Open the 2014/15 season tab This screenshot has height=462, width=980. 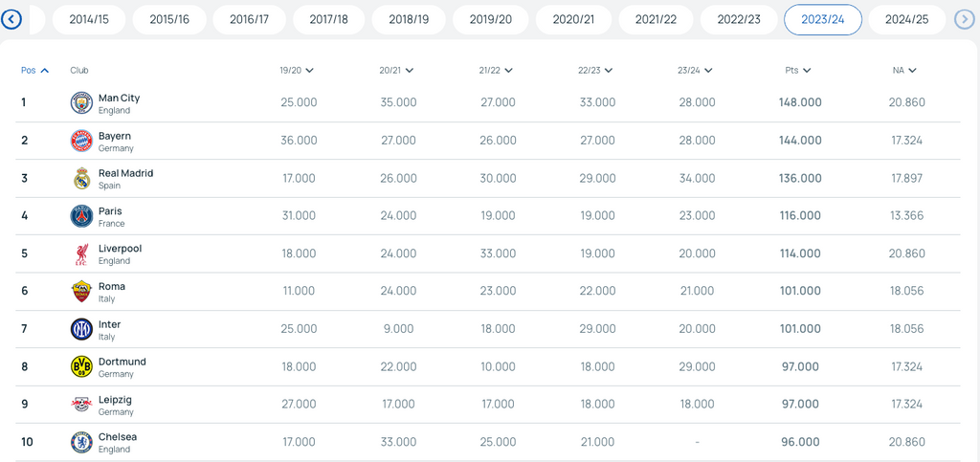coord(89,20)
